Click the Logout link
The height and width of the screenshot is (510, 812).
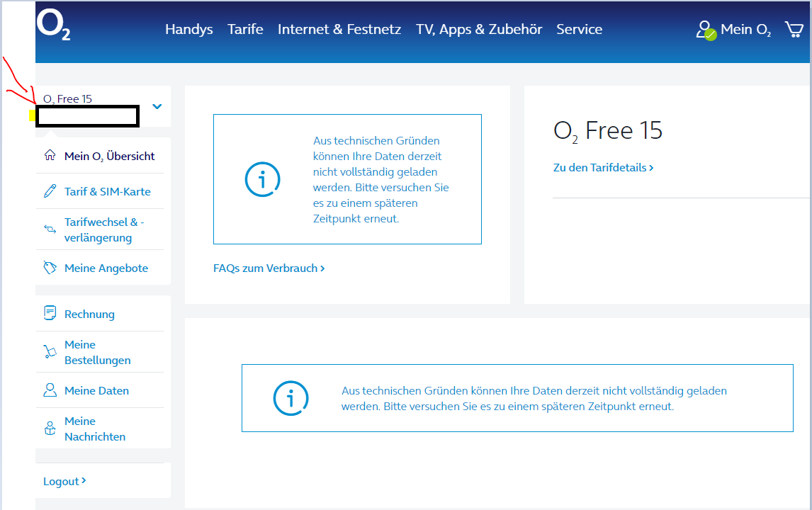click(64, 482)
